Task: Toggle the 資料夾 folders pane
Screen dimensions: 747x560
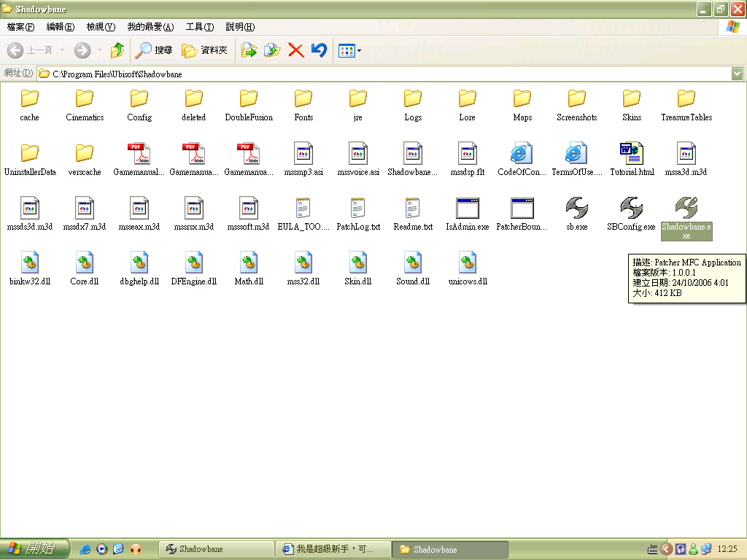Action: (x=204, y=50)
